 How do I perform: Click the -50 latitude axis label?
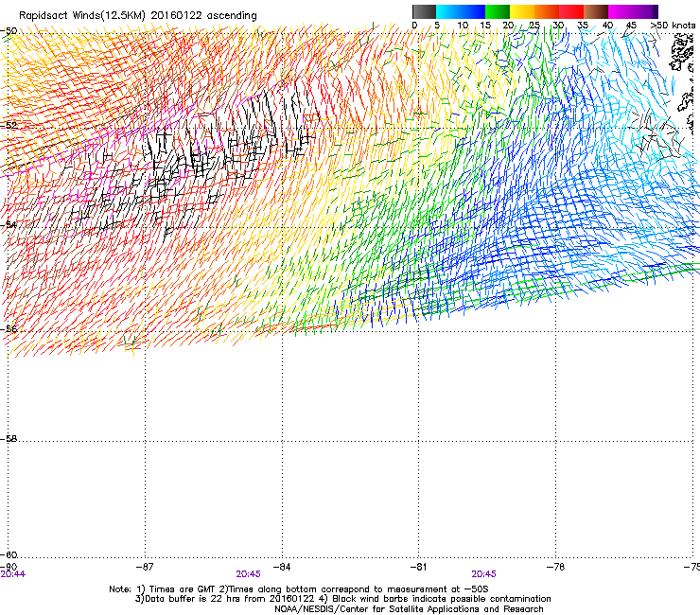pos(9,31)
